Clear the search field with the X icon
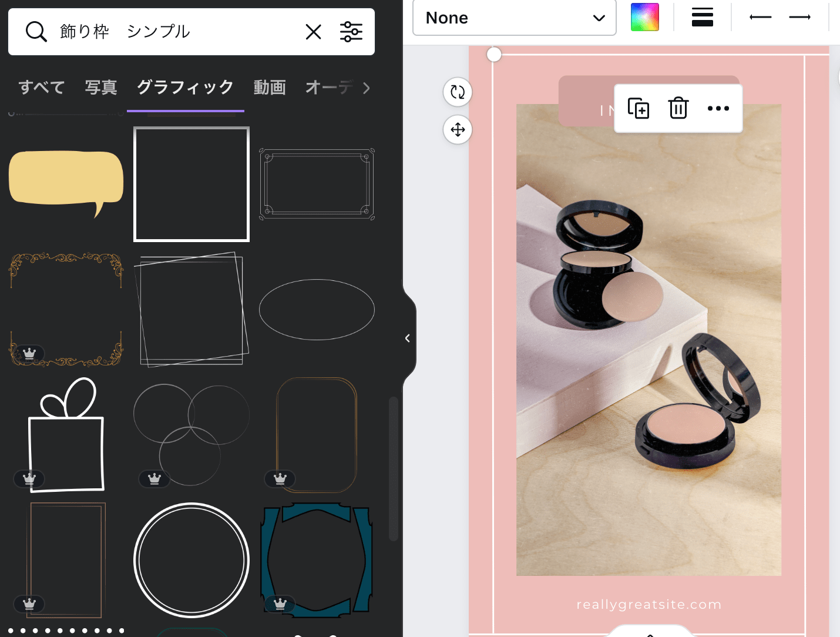 coord(314,32)
